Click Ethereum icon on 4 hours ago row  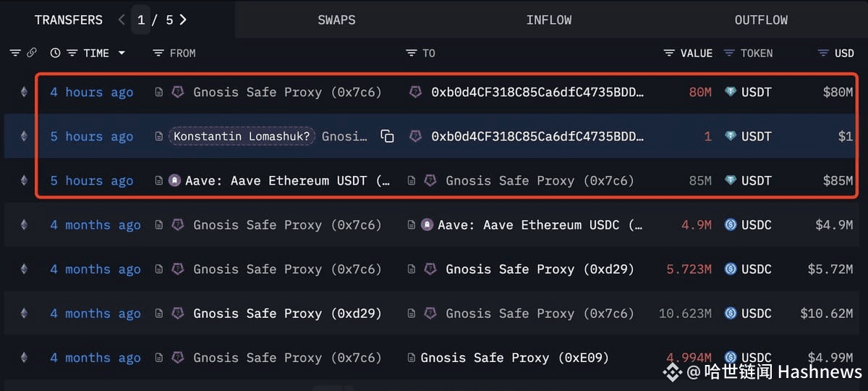[23, 92]
